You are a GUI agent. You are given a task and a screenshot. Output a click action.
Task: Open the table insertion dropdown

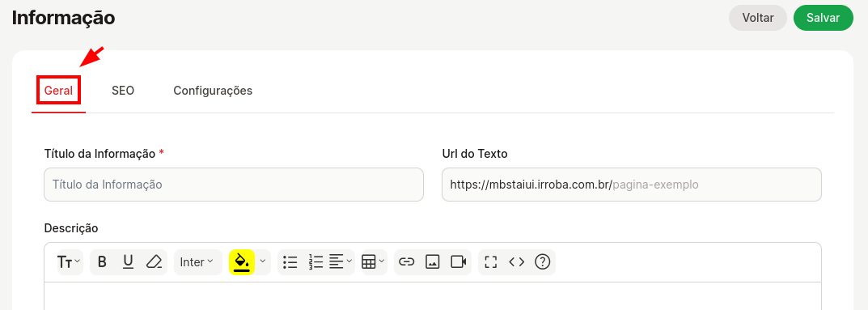[374, 261]
